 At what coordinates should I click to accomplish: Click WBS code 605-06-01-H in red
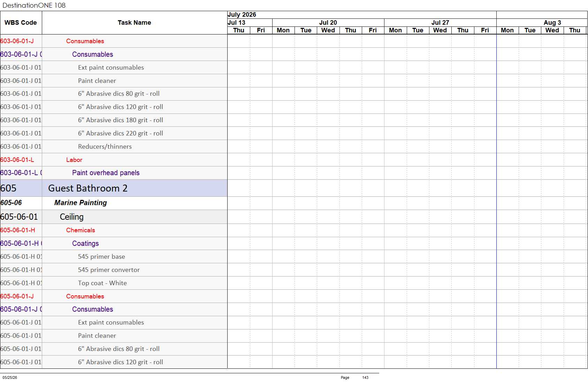[18, 230]
